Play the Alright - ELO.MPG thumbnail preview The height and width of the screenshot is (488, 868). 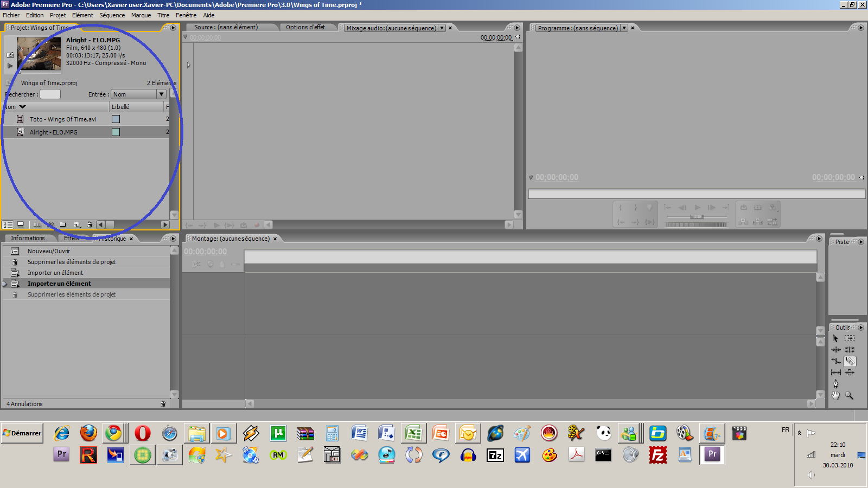[10, 66]
